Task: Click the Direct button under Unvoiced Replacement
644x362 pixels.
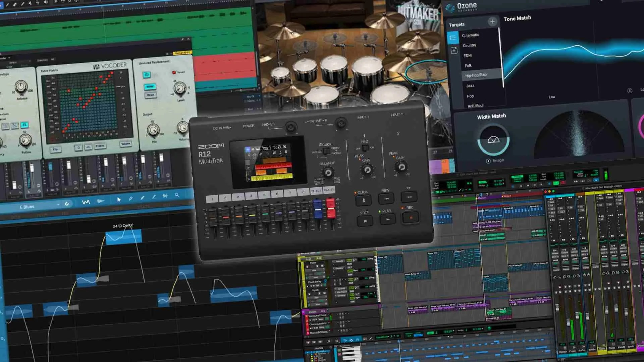Action: click(151, 95)
